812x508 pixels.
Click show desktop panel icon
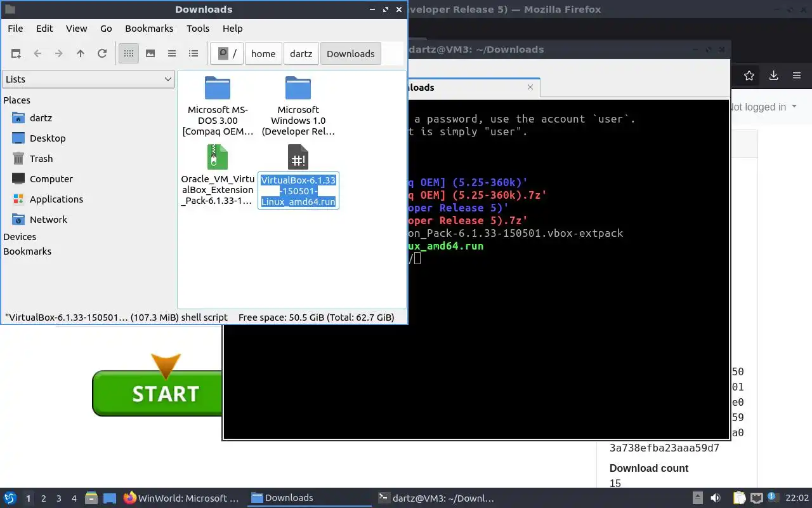[109, 498]
